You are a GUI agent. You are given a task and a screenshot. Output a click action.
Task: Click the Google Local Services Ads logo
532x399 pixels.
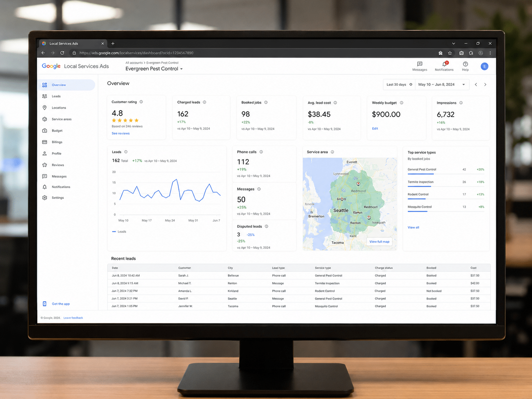click(75, 66)
